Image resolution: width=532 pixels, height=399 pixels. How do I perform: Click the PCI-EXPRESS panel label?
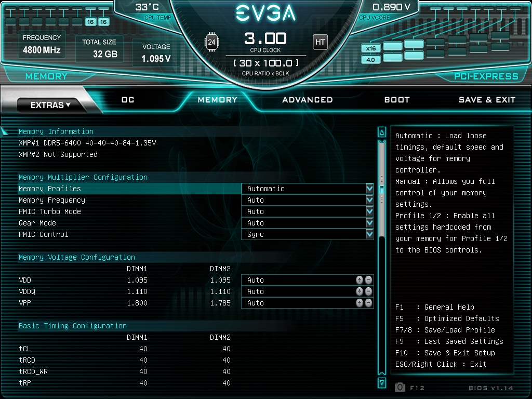pos(486,76)
